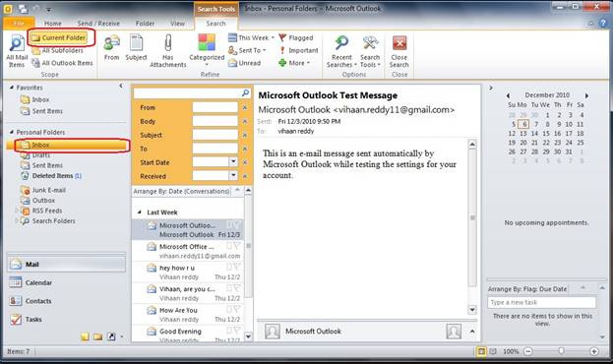613x364 pixels.
Task: Open the 'hey how r u' message
Action: (187, 273)
